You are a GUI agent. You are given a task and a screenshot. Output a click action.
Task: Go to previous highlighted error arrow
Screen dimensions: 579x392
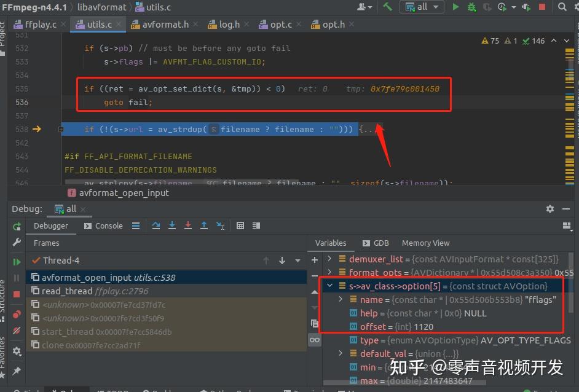pyautogui.click(x=554, y=41)
